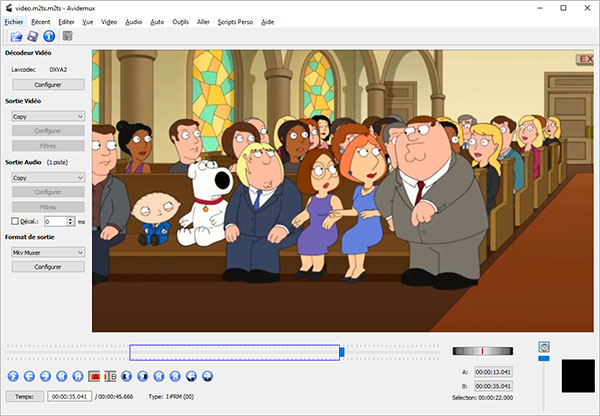The height and width of the screenshot is (416, 600).
Task: Click the video preview frame
Action: click(342, 191)
